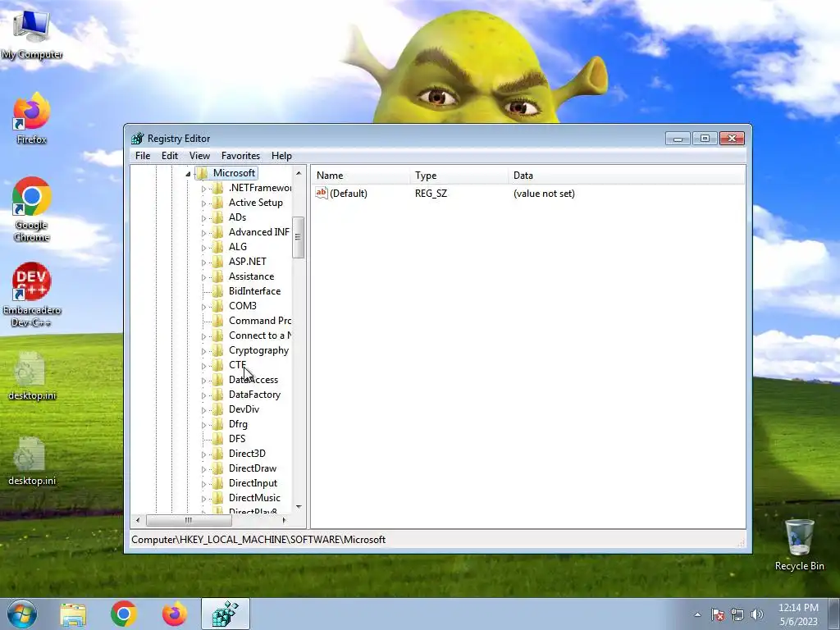Select the DataAccess key

coord(253,380)
